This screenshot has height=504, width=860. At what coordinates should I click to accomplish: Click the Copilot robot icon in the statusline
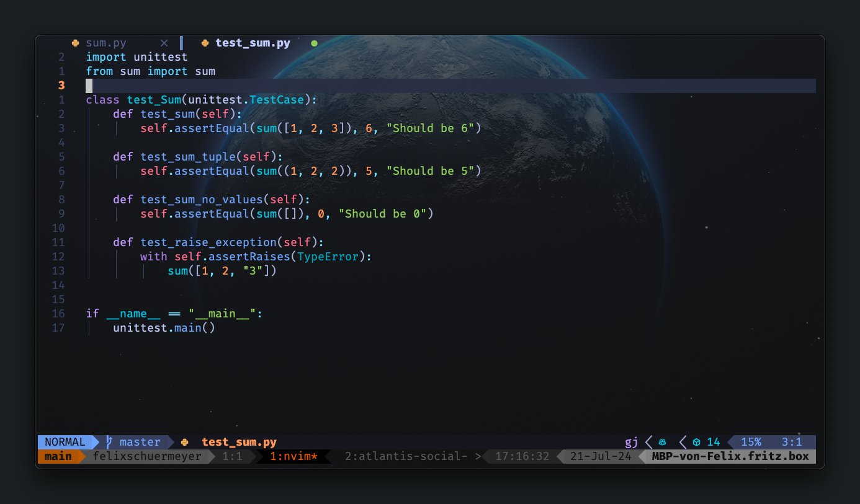click(663, 441)
